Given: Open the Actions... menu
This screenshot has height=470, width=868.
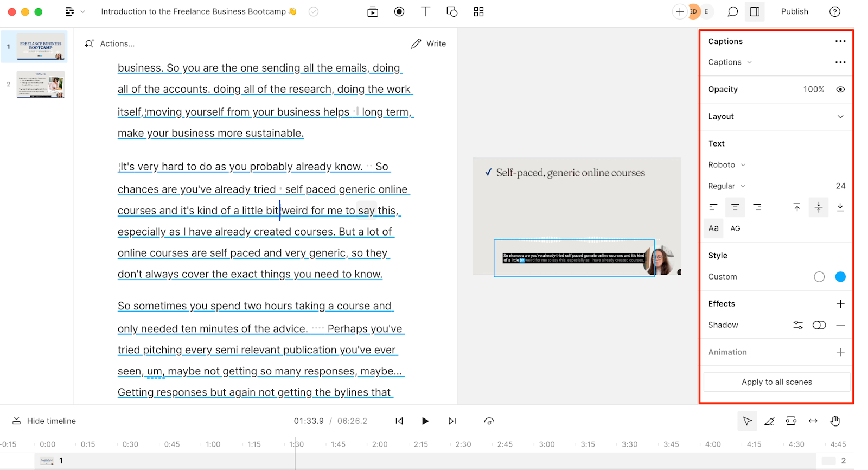Looking at the screenshot, I should tap(110, 43).
